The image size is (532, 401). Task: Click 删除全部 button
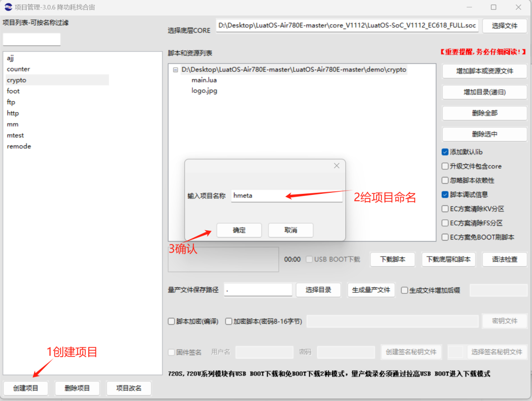(x=485, y=113)
